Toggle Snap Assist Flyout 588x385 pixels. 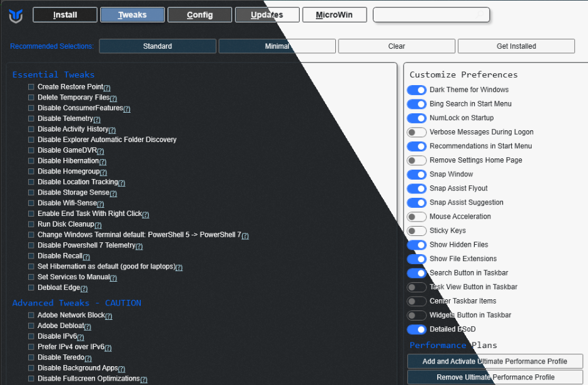[x=417, y=189]
